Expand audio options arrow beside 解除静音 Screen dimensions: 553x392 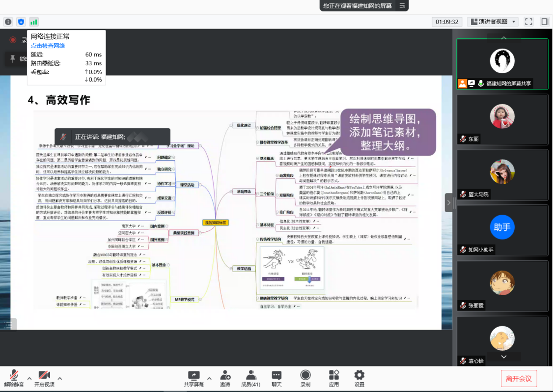click(x=29, y=378)
